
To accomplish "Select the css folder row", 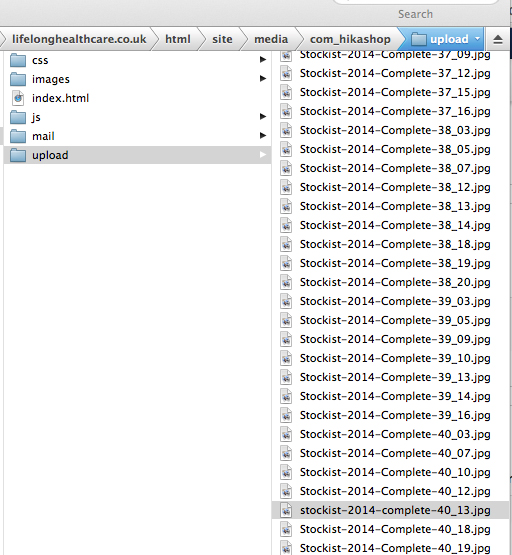I will (x=137, y=60).
